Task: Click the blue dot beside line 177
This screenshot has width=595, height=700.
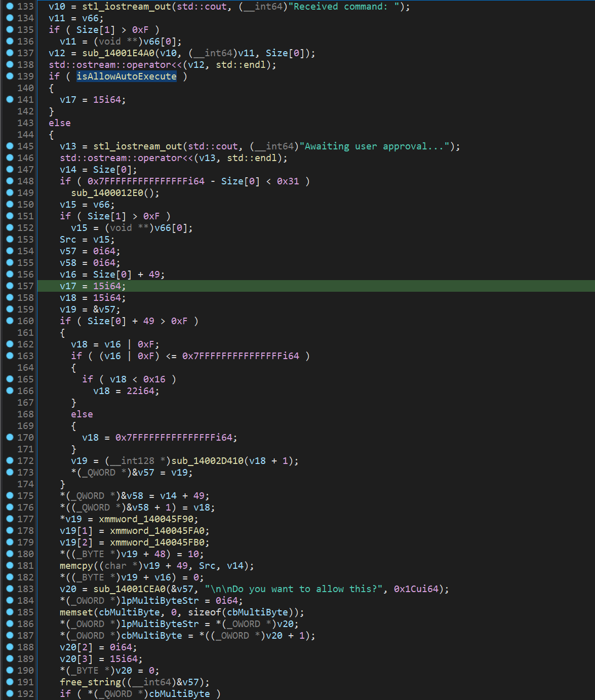Action: pos(10,519)
